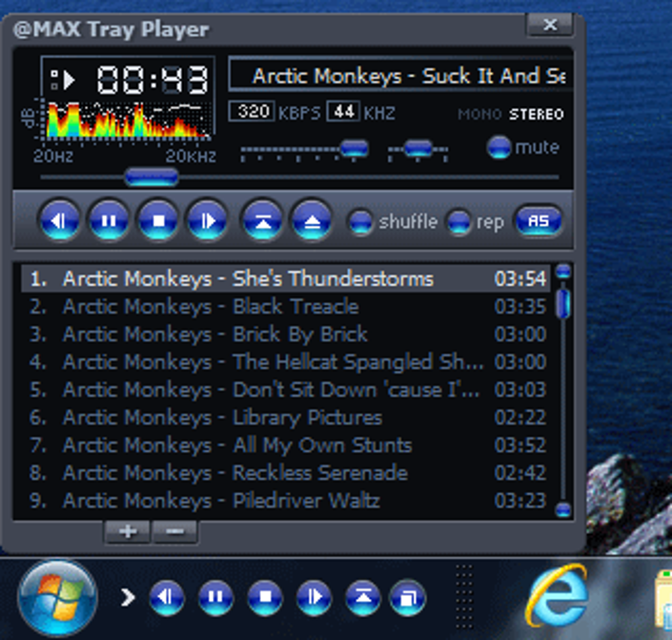
Task: Click the eject open file button
Action: tap(312, 221)
